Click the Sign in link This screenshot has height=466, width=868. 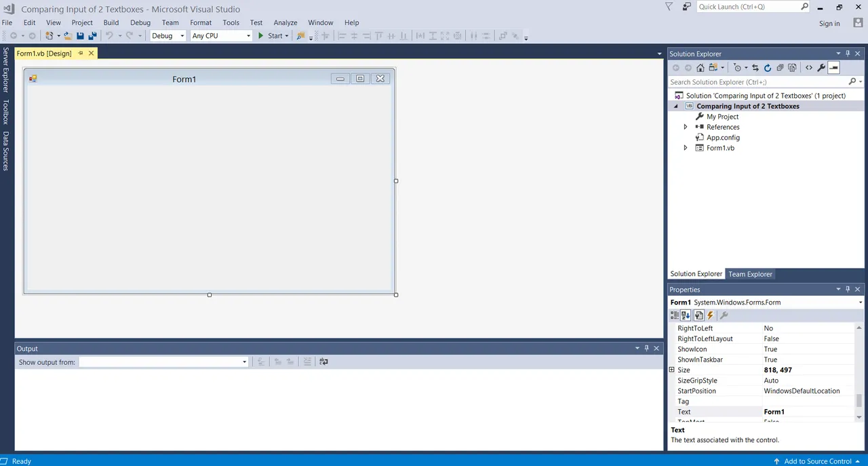pyautogui.click(x=829, y=23)
